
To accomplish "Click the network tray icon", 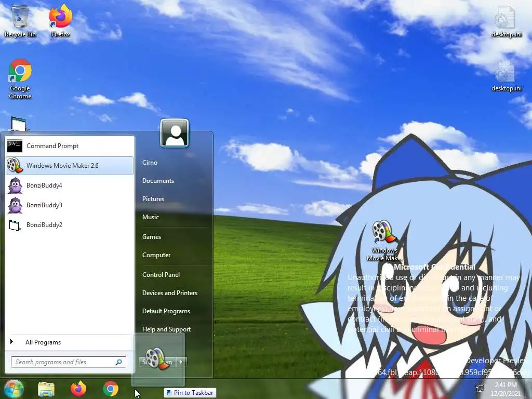I will click(x=480, y=389).
